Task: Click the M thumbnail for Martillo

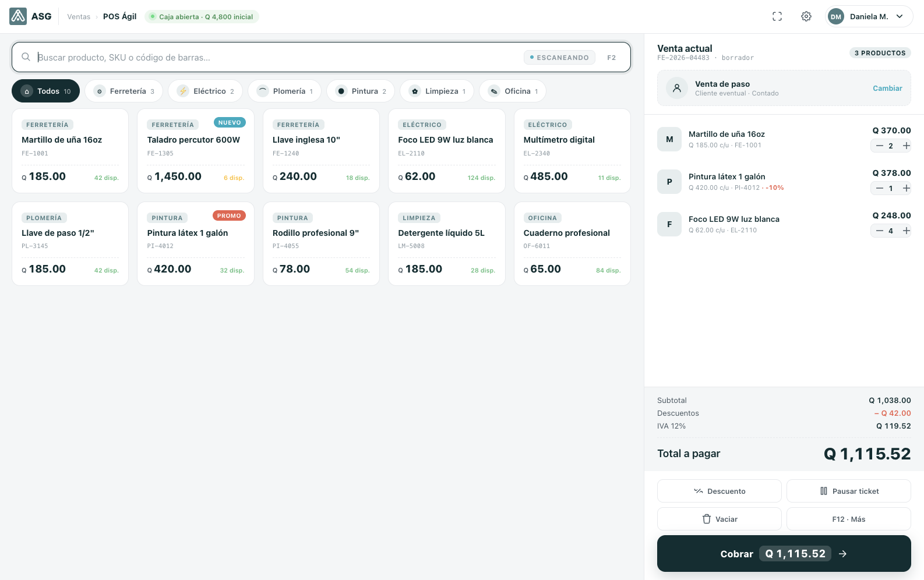Action: pos(669,139)
